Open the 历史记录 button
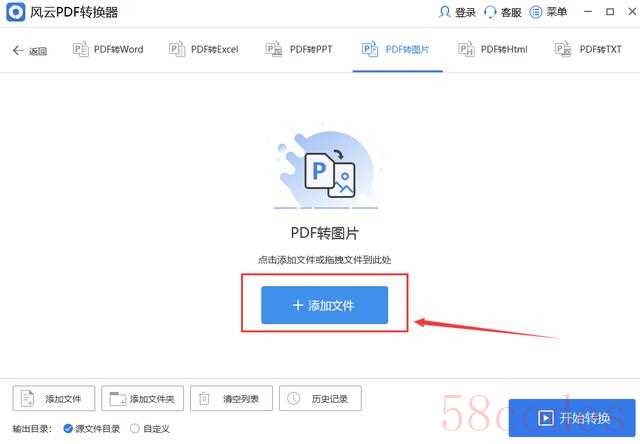 click(x=320, y=398)
